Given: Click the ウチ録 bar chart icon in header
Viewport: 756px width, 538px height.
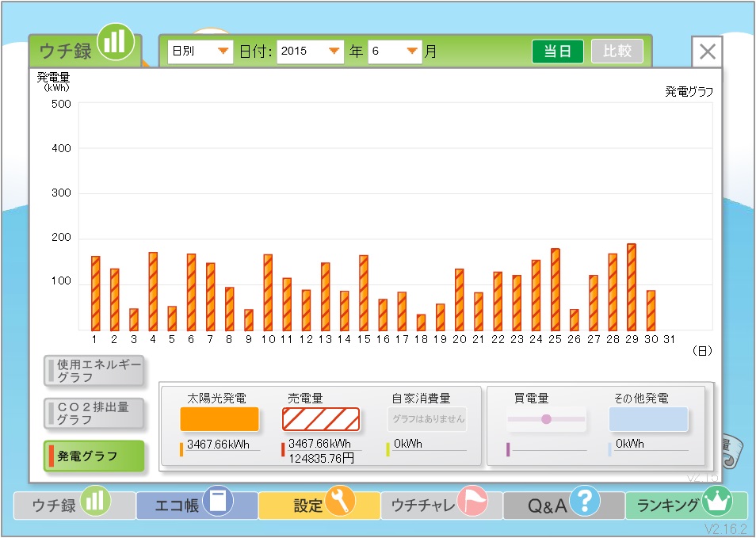Looking at the screenshot, I should point(115,42).
